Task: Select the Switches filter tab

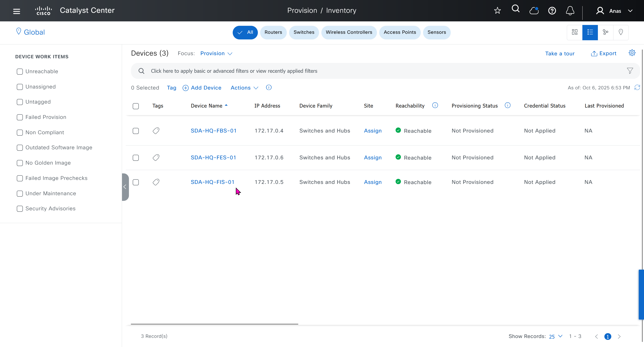Action: [304, 32]
